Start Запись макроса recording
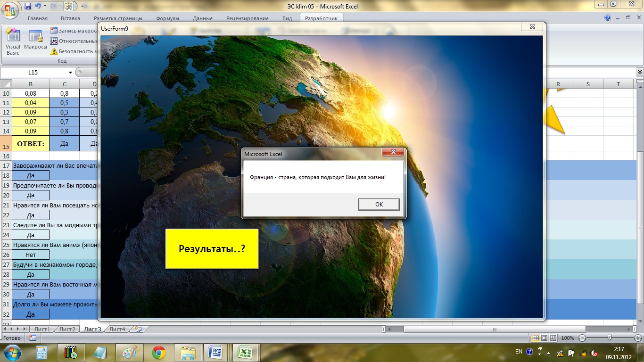 74,31
